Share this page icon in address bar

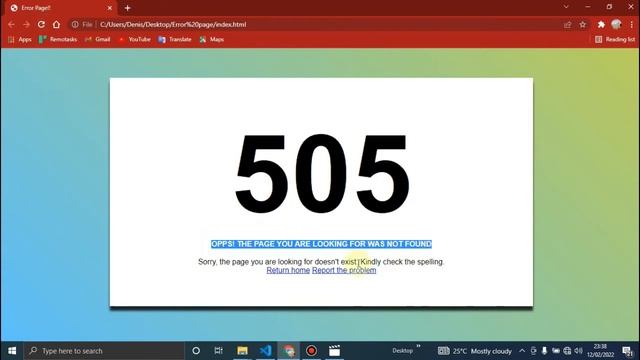[567, 25]
